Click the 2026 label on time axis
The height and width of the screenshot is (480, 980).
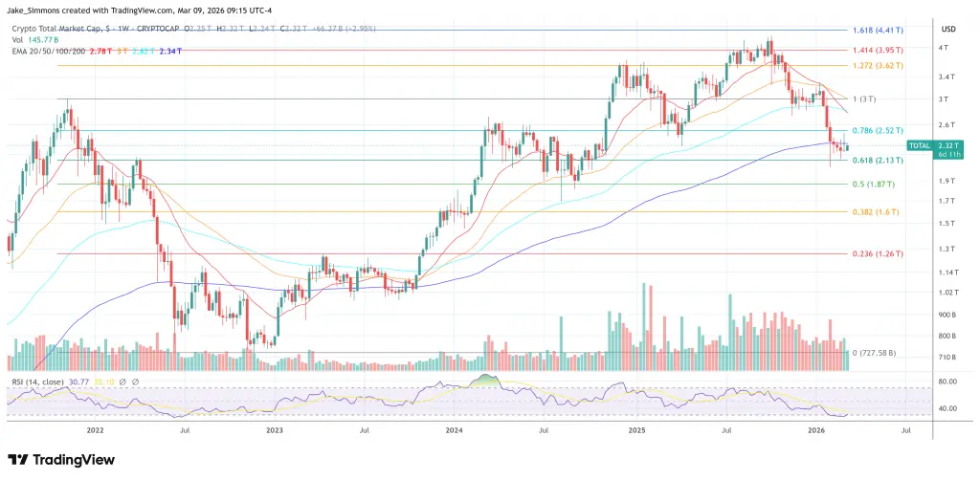pyautogui.click(x=817, y=430)
